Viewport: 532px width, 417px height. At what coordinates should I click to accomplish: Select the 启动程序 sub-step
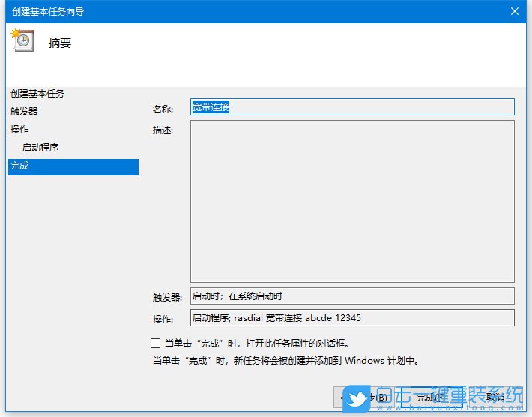click(x=40, y=148)
